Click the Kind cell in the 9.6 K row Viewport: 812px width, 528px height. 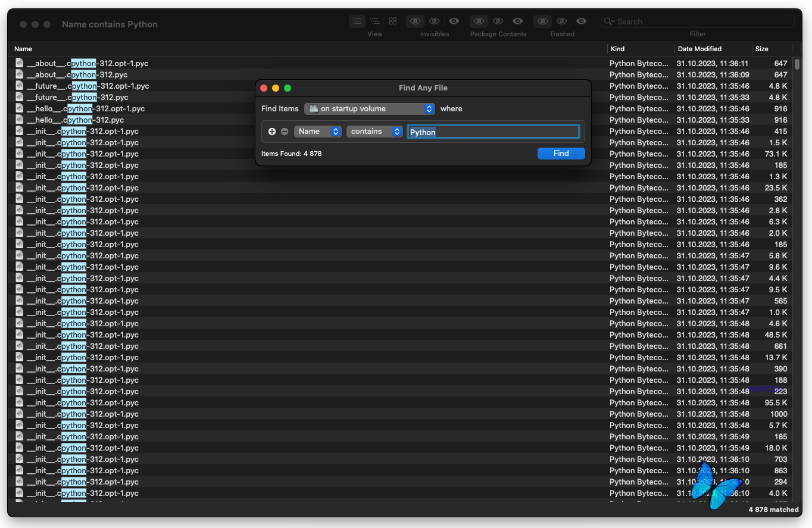coord(639,267)
